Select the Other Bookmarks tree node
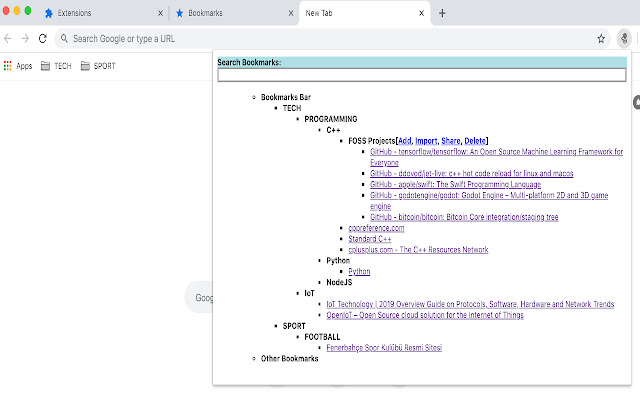 [x=289, y=358]
